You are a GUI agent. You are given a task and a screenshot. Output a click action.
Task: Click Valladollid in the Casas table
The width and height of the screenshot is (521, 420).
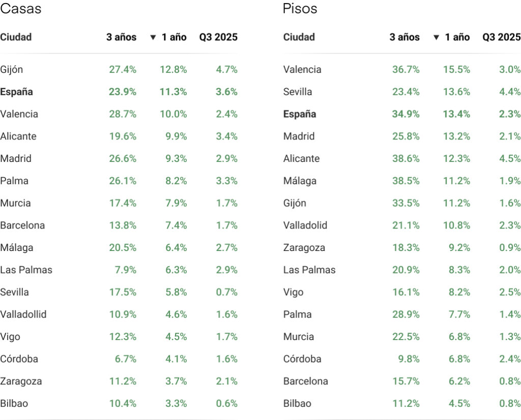tap(23, 315)
